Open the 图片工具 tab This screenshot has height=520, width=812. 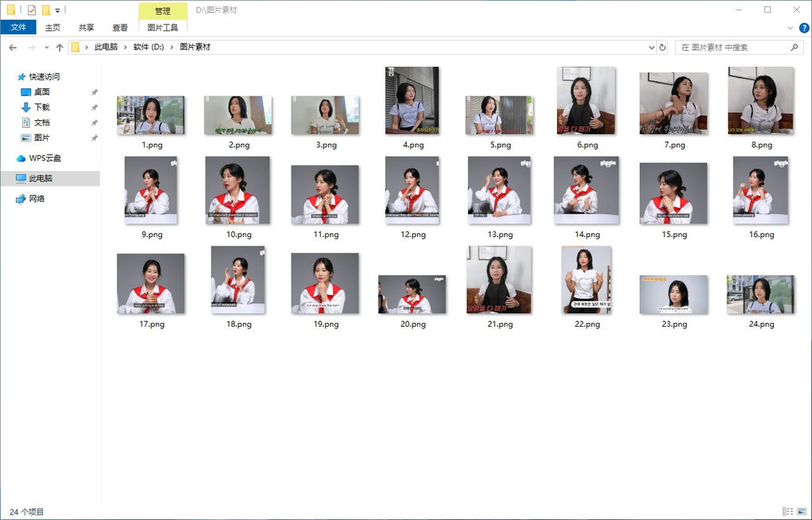tap(163, 28)
